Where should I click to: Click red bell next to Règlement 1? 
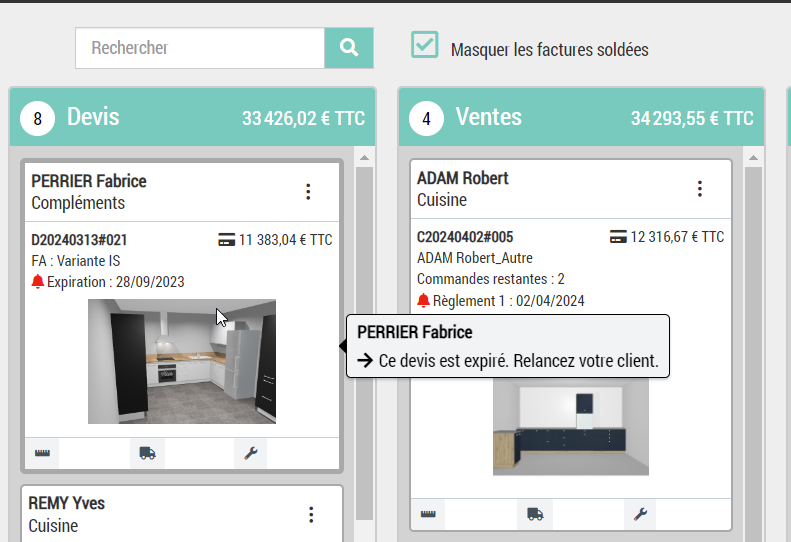point(423,301)
